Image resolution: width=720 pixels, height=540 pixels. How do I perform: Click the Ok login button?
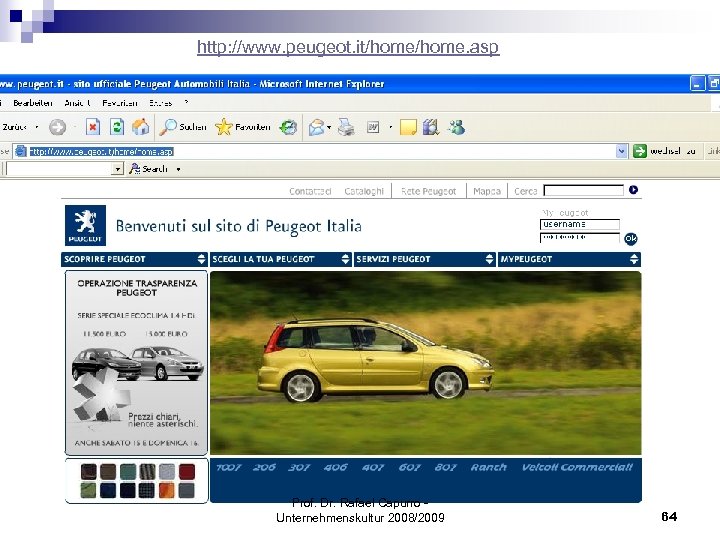[x=631, y=238]
